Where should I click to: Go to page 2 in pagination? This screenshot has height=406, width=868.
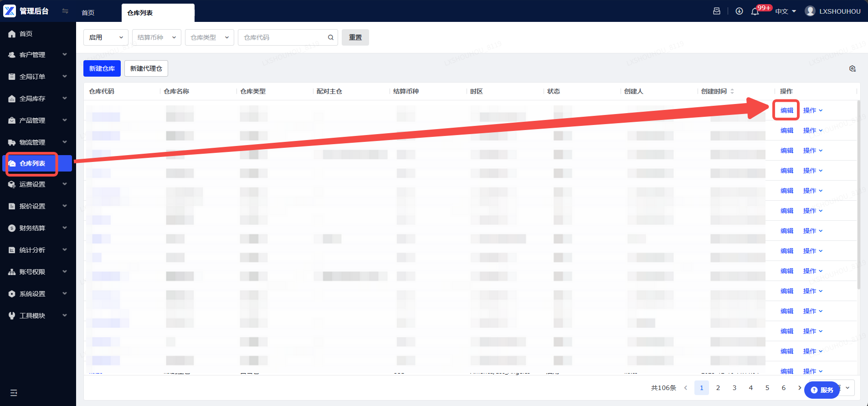tap(718, 388)
